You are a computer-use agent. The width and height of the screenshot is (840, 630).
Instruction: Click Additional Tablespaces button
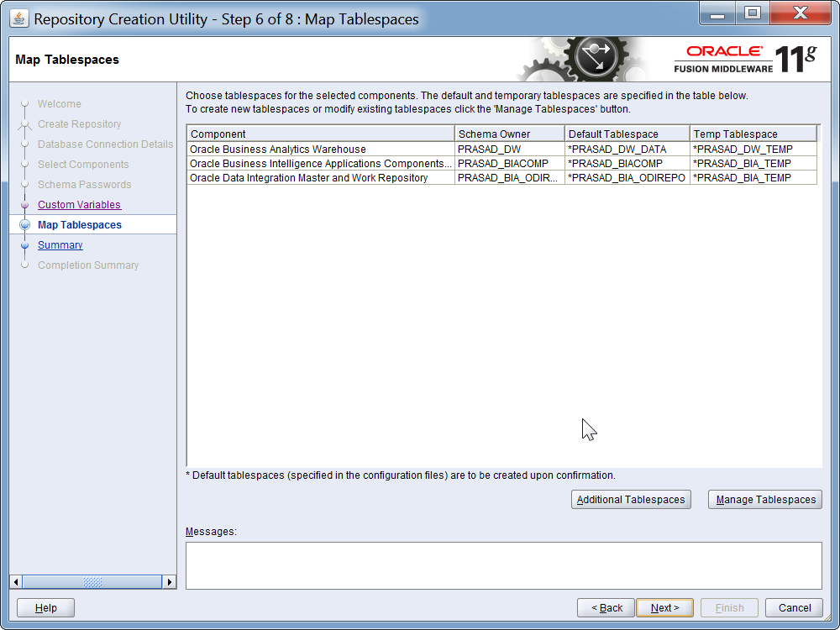(x=631, y=499)
